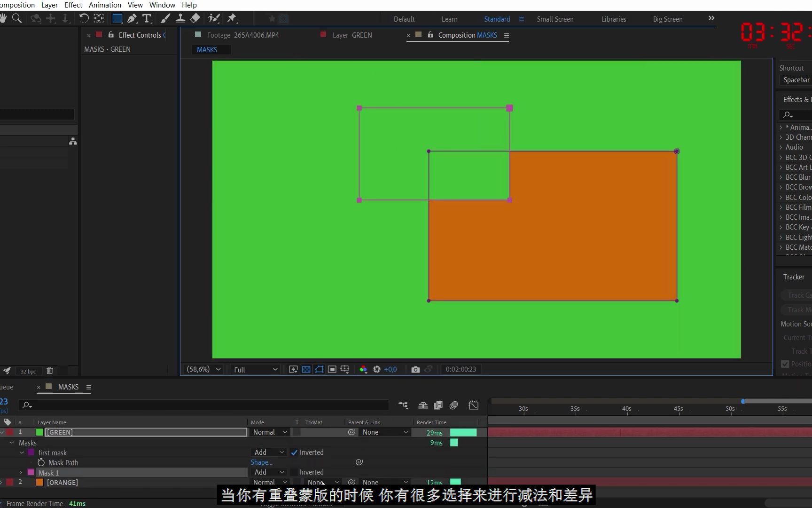812x508 pixels.
Task: Open the Full resolution dropdown
Action: point(256,369)
